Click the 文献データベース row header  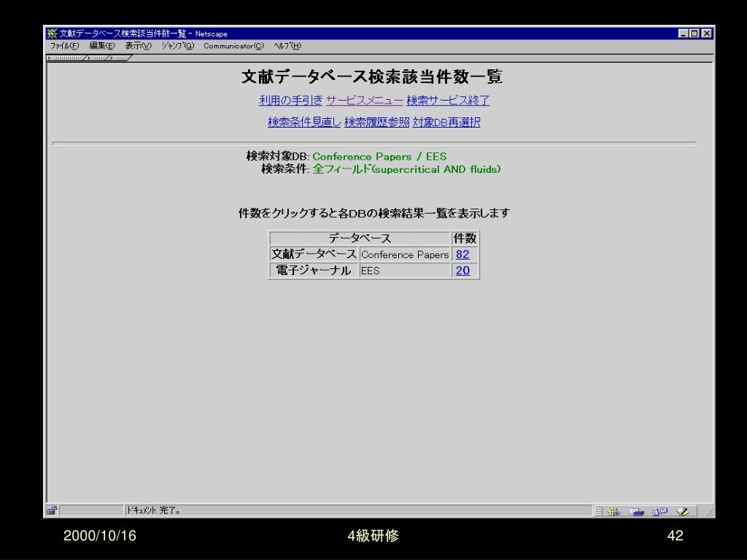(x=314, y=254)
